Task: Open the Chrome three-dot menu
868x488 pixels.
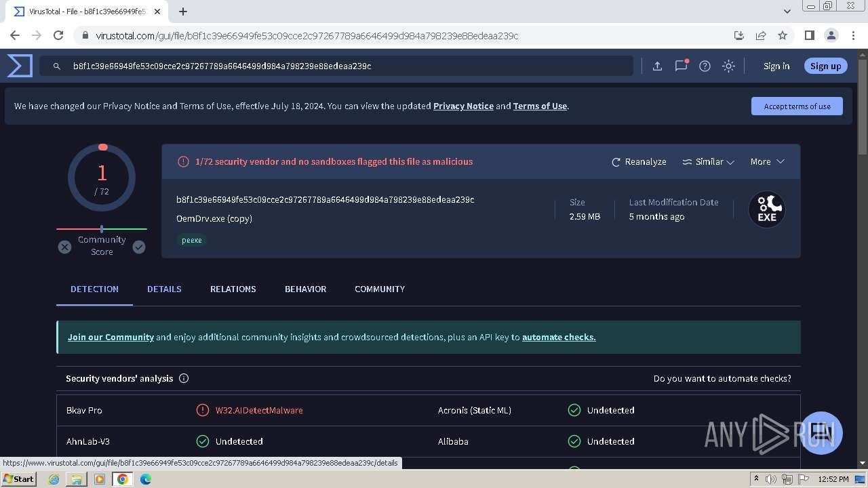Action: click(852, 35)
